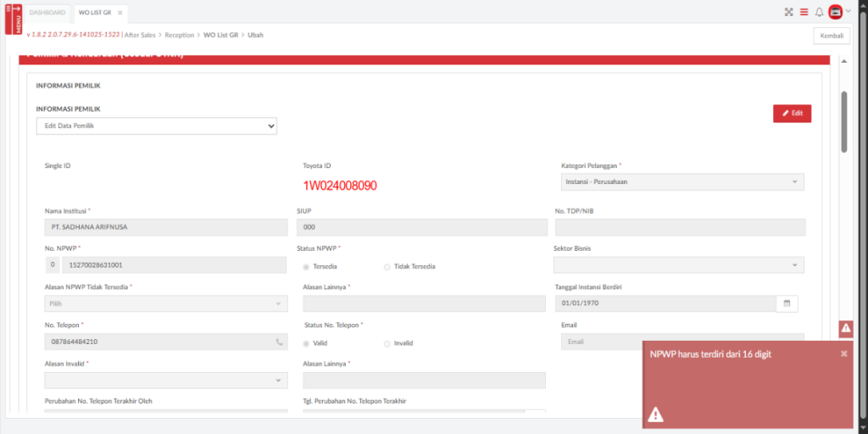The image size is (868, 434).
Task: Open the Sektor Bisnis dropdown
Action: 679,265
